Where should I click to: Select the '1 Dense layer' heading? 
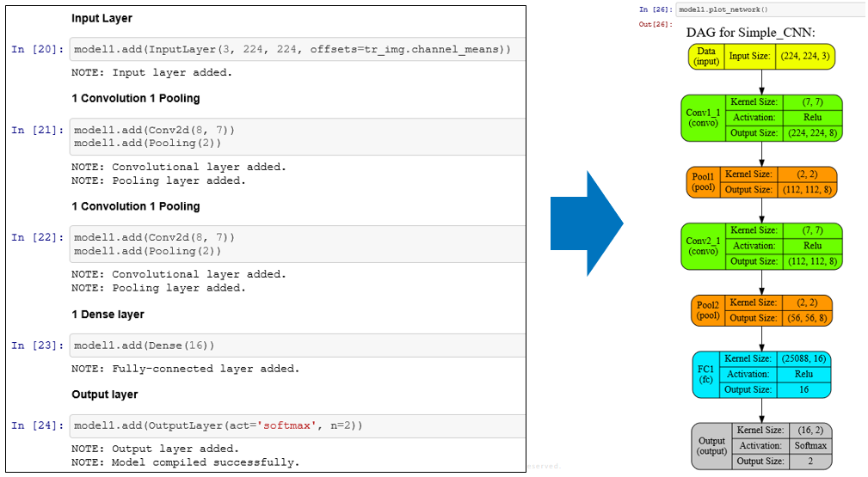108,315
